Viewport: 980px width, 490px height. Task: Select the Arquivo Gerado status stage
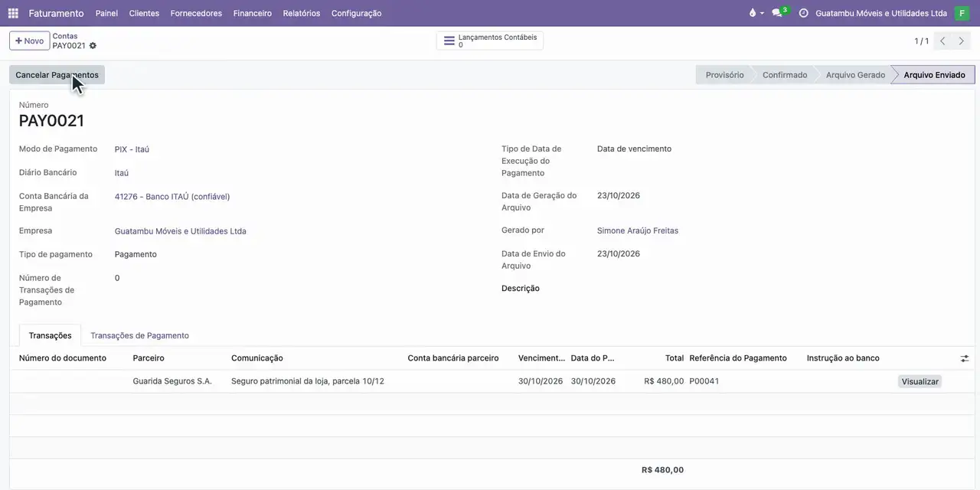pyautogui.click(x=855, y=75)
